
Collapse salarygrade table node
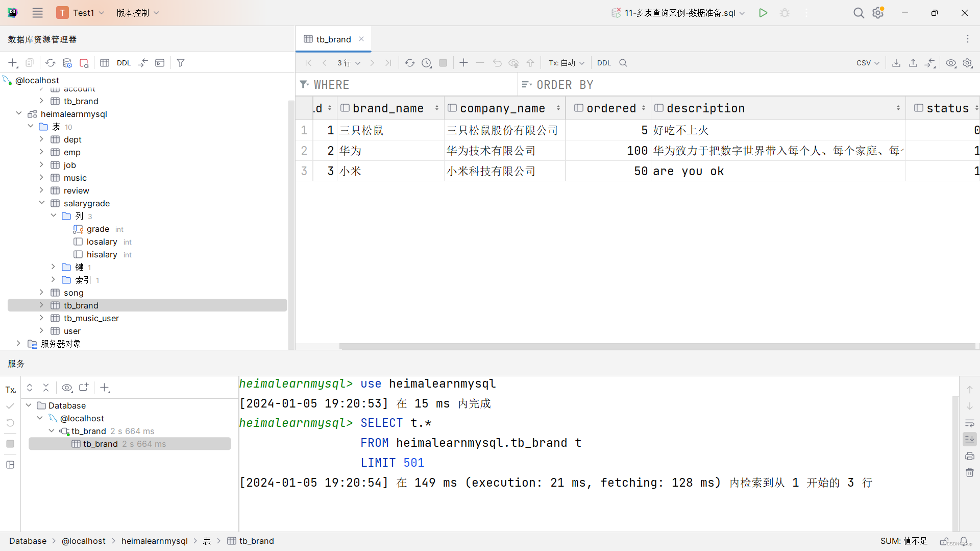pyautogui.click(x=42, y=203)
